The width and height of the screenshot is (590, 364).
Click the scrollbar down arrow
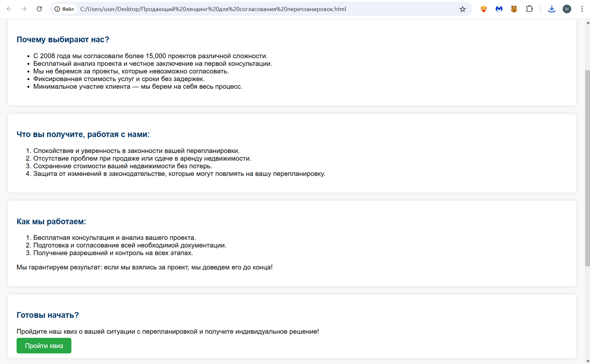pyautogui.click(x=587, y=361)
